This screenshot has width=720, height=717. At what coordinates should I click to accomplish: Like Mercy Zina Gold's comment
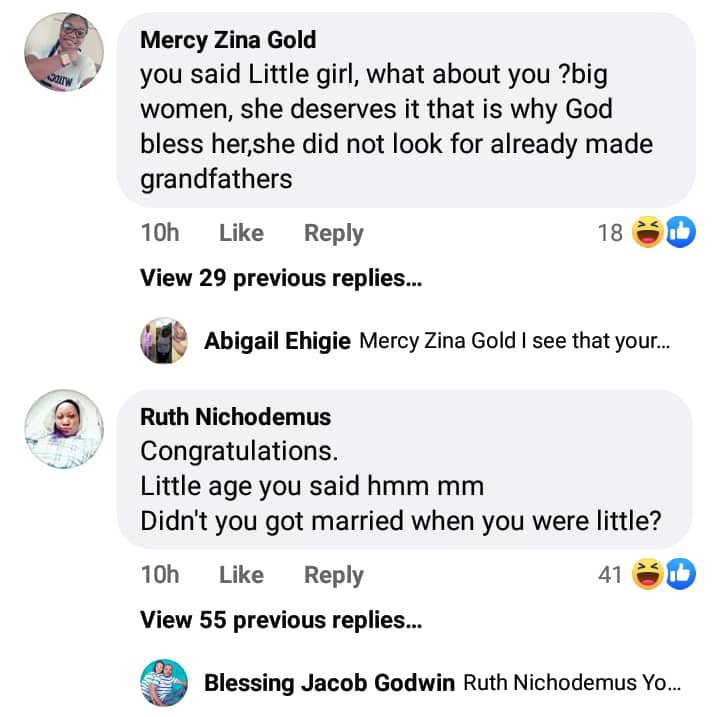pyautogui.click(x=241, y=234)
